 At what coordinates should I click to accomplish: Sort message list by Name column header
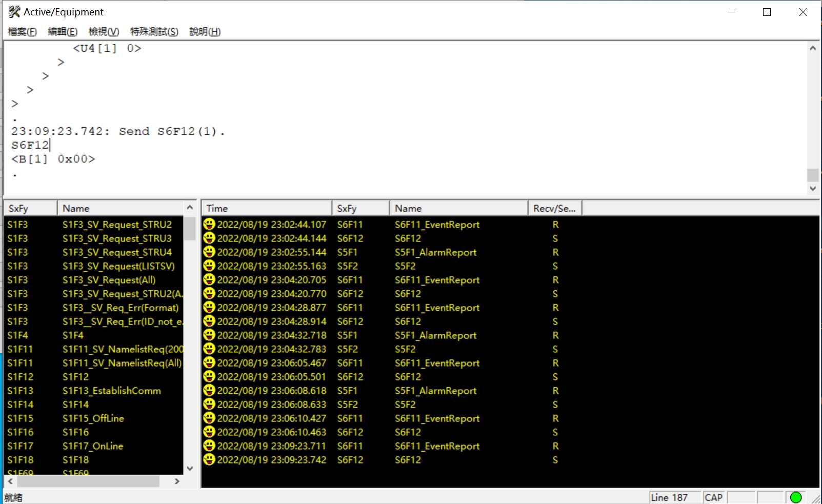point(120,208)
